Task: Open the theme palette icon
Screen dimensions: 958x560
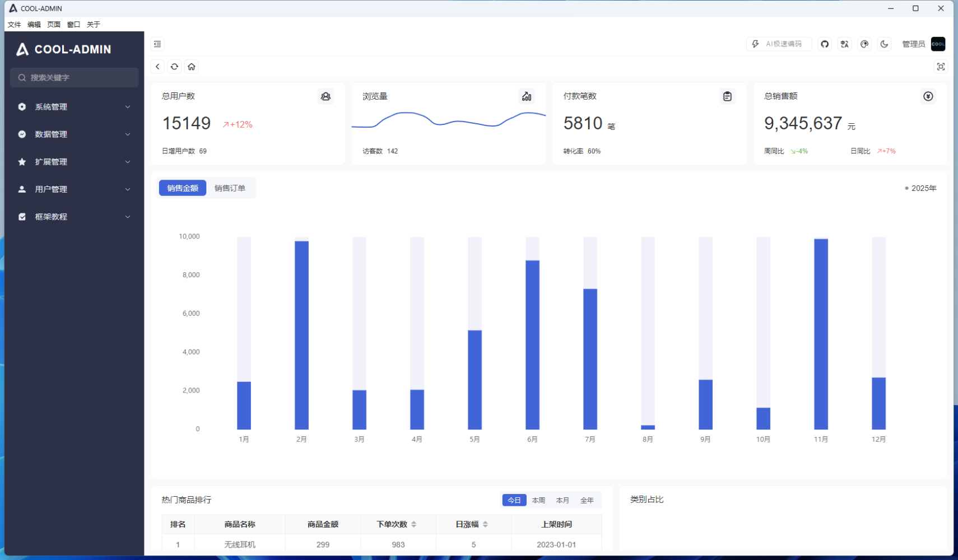Action: tap(864, 44)
